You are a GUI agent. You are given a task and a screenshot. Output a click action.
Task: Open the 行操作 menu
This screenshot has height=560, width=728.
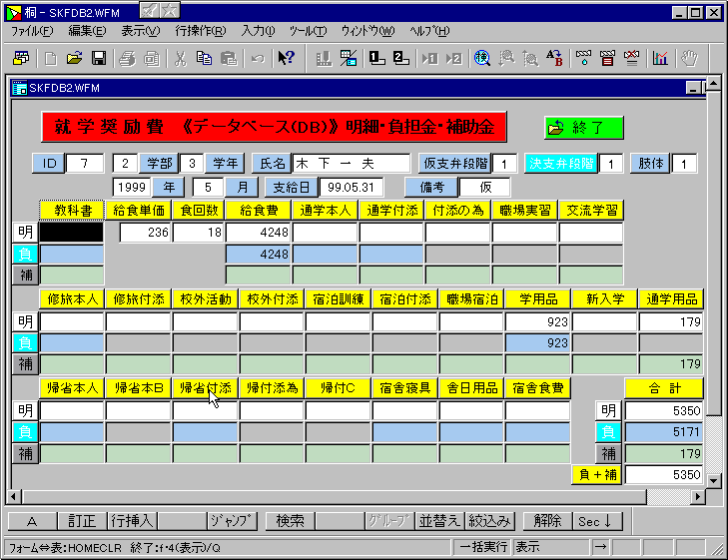[200, 31]
